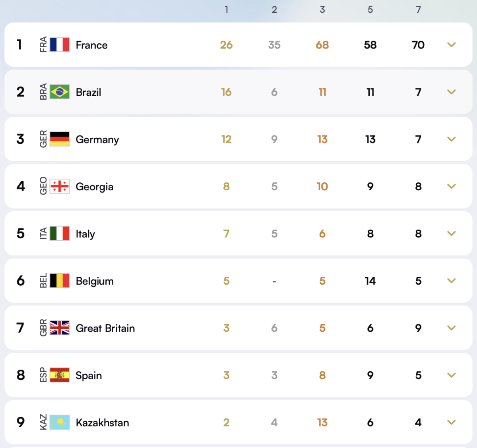Sort by the gold medal column header
The width and height of the screenshot is (477, 448).
point(227,10)
